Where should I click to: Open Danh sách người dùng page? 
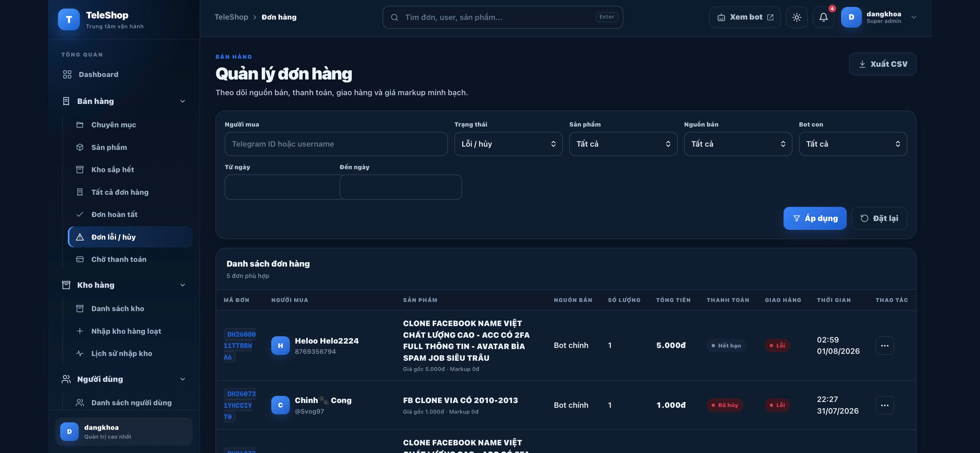point(130,403)
